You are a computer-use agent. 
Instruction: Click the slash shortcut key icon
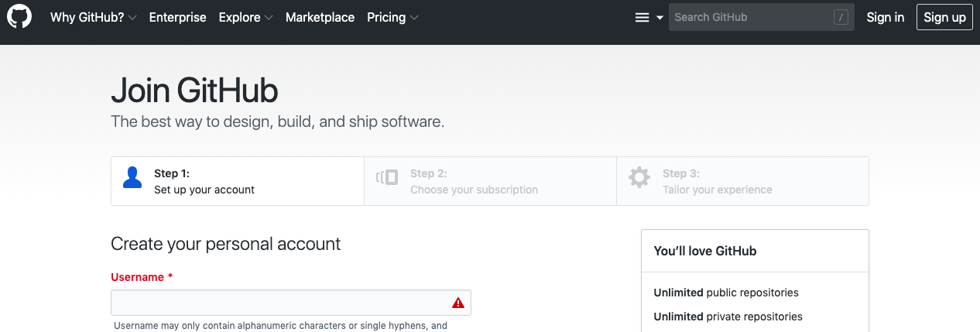[841, 17]
